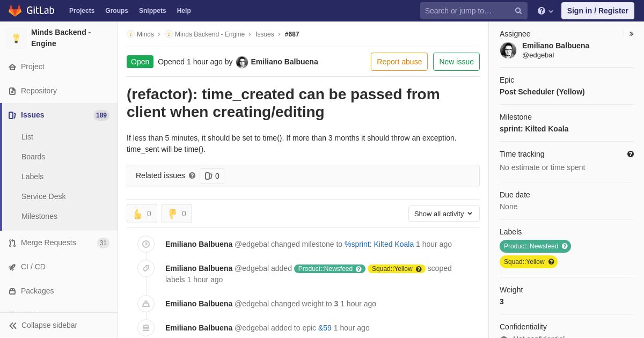644x338 pixels.
Task: Click the Time tracking help icon
Action: point(631,154)
